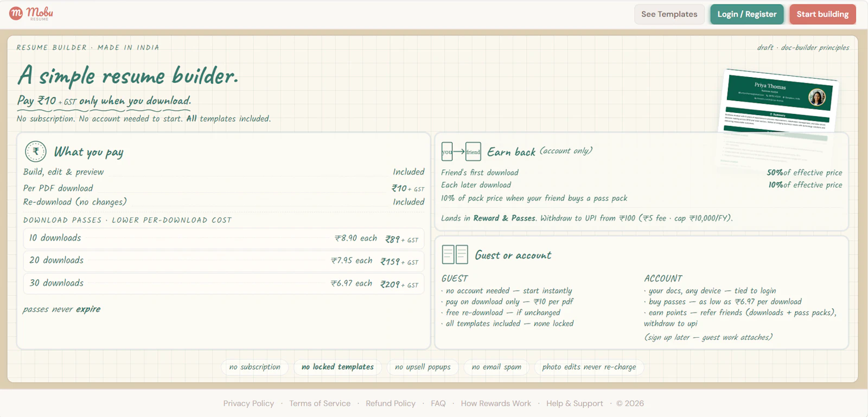
Task: Select the 30 downloads pass
Action: coord(224,283)
